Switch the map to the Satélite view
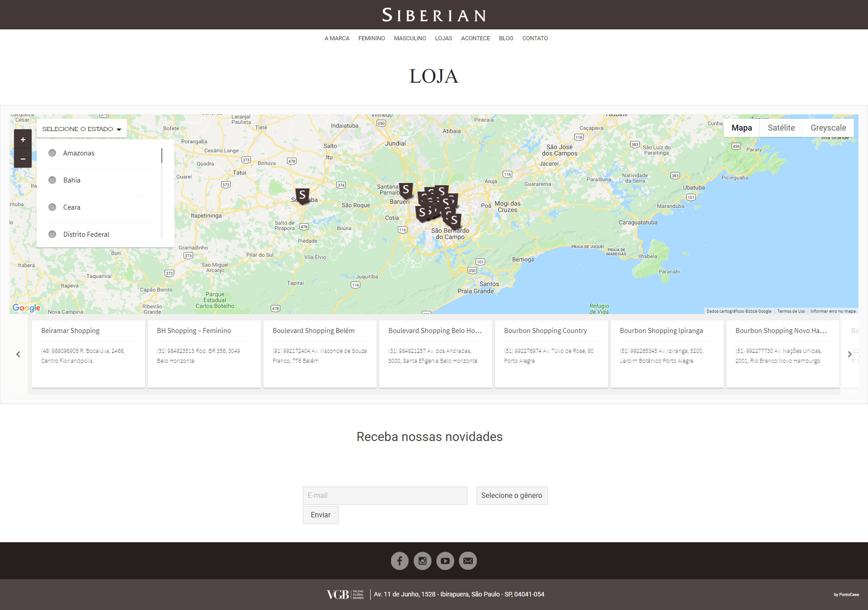Image resolution: width=868 pixels, height=610 pixels. 781,128
